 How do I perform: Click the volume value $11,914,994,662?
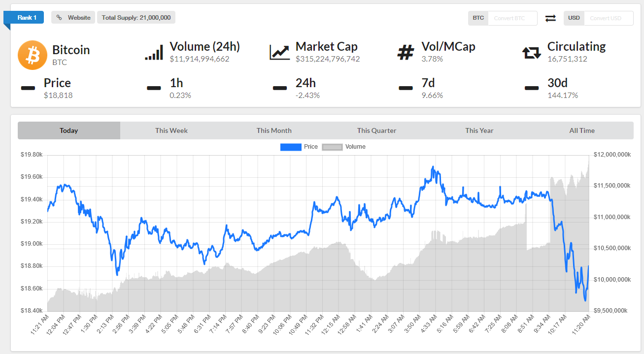click(x=200, y=59)
